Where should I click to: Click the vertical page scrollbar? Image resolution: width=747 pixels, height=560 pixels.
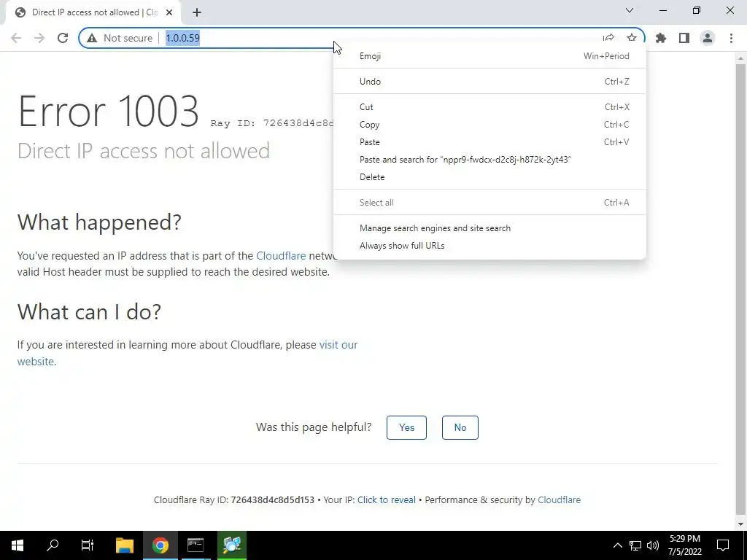pyautogui.click(x=740, y=289)
